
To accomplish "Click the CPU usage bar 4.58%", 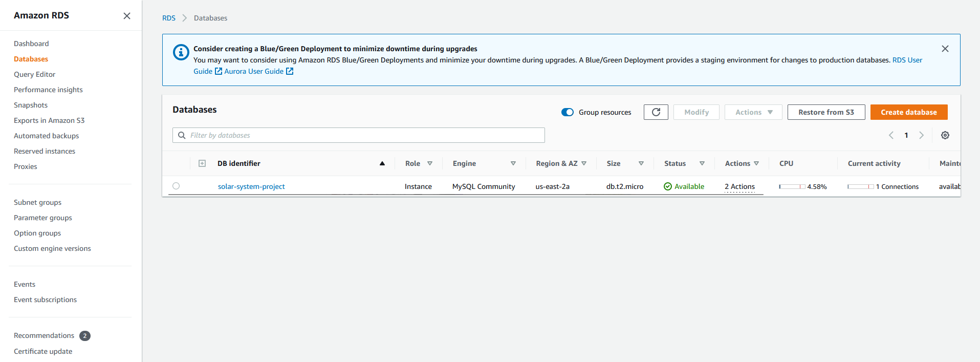I will 792,186.
